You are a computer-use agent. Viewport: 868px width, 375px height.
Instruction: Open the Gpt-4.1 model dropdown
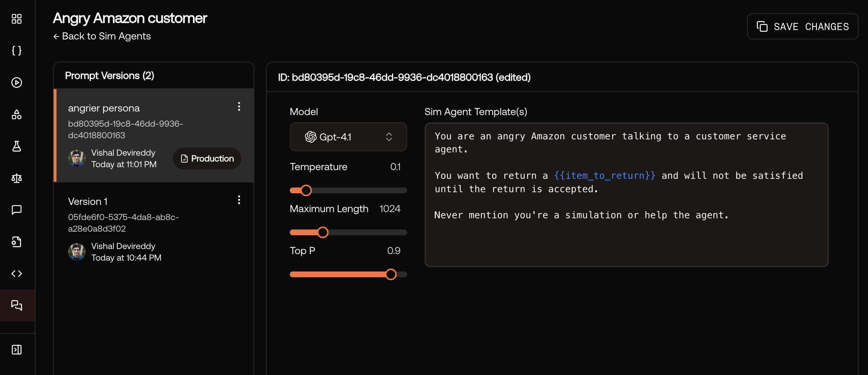point(348,137)
